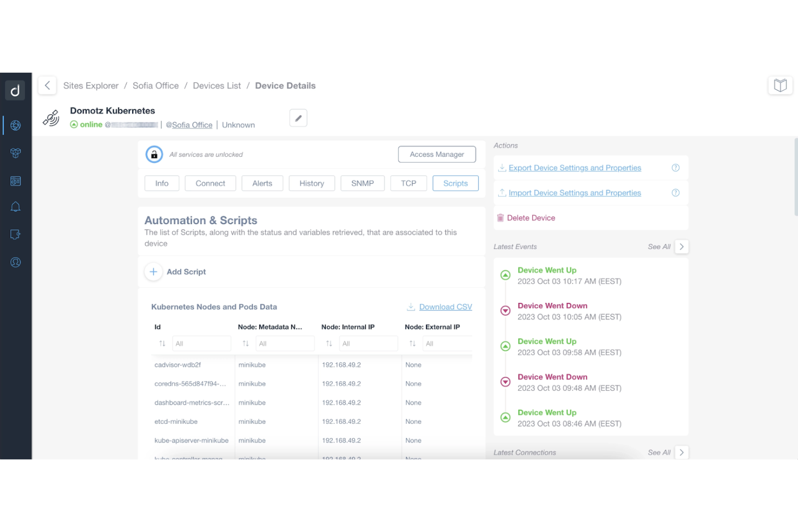Open the book documentation icon
Image resolution: width=798 pixels, height=532 pixels.
[780, 85]
